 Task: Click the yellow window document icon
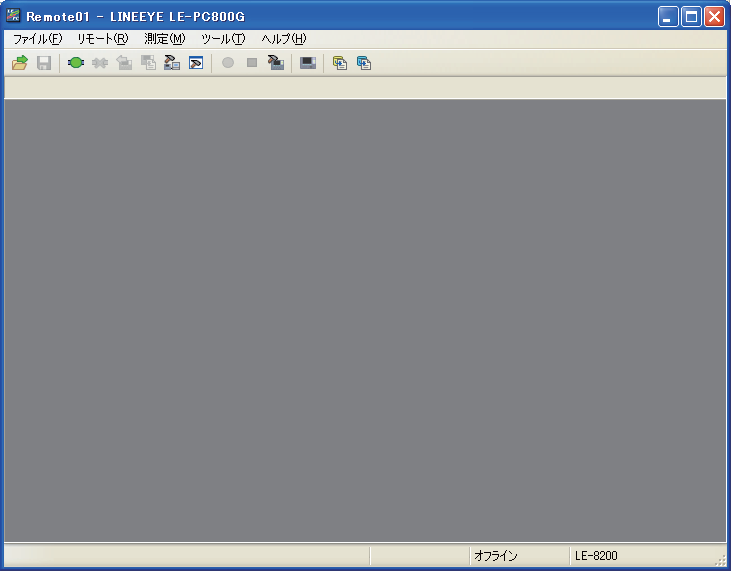340,62
